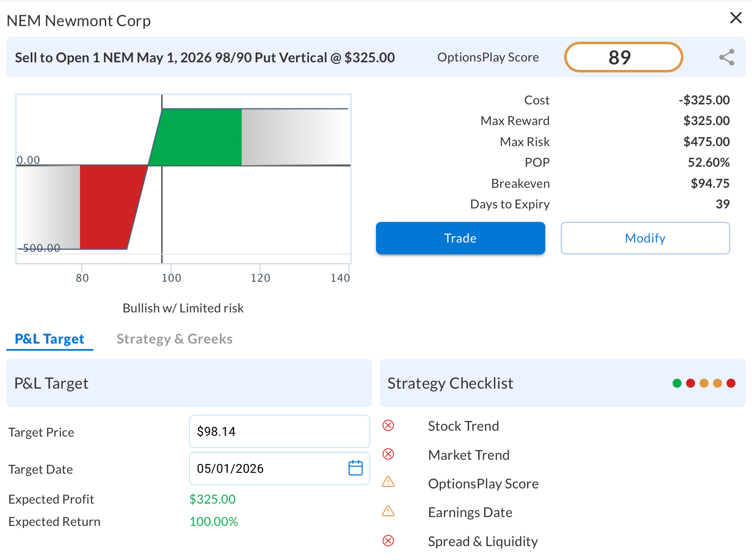Select the OptionsPlay Score badge showing 89
The image size is (752, 560).
point(623,57)
